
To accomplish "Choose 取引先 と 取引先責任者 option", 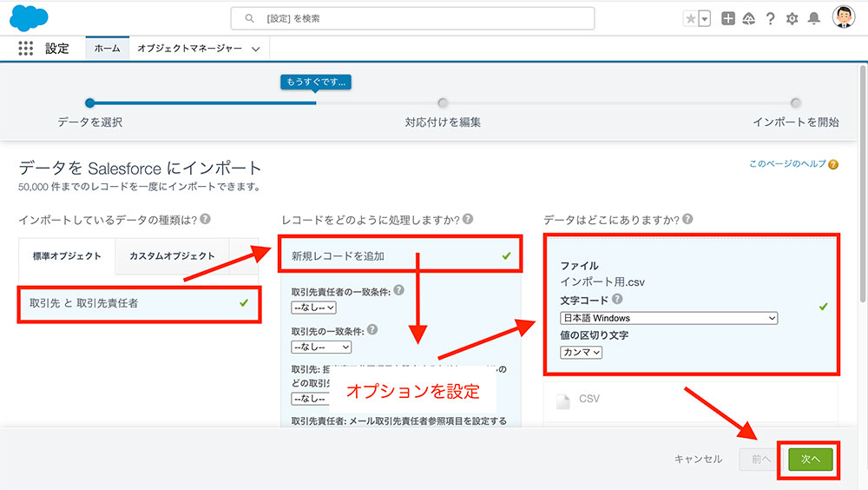I will point(139,303).
